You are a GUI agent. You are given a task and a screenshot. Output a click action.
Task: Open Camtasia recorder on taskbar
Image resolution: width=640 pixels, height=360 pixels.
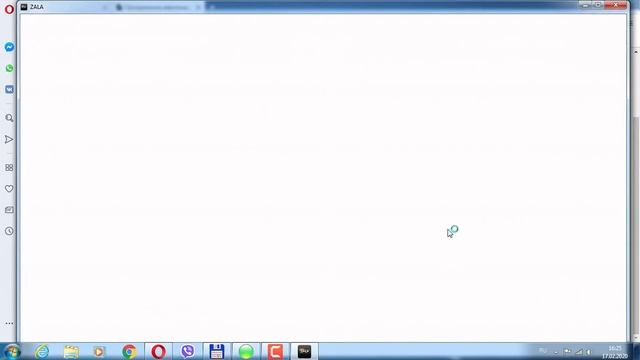pyautogui.click(x=276, y=351)
